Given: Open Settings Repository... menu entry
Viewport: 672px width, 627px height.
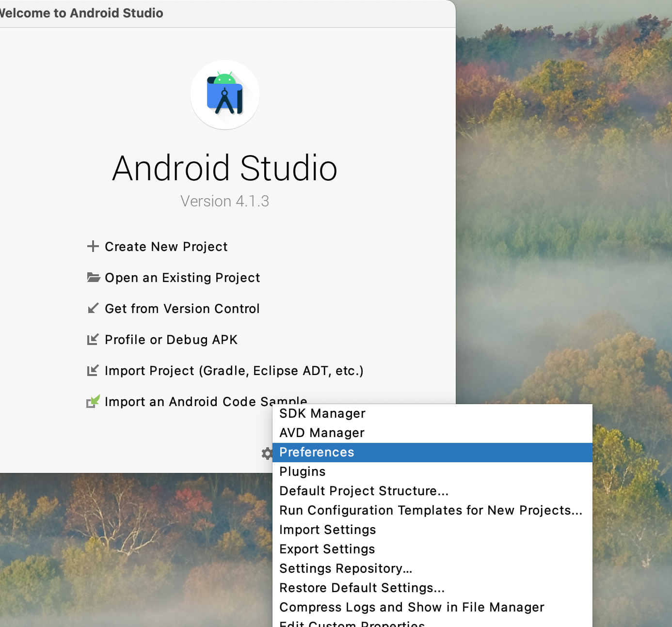Looking at the screenshot, I should 432,568.
